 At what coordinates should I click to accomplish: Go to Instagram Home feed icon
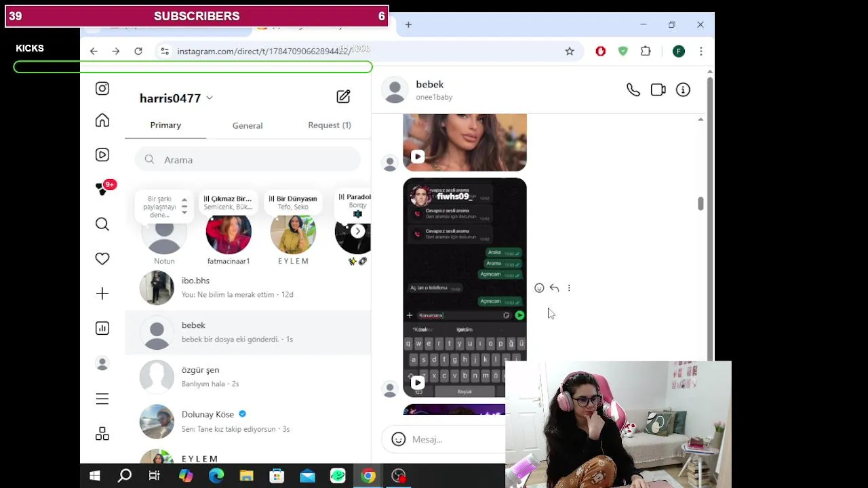102,121
